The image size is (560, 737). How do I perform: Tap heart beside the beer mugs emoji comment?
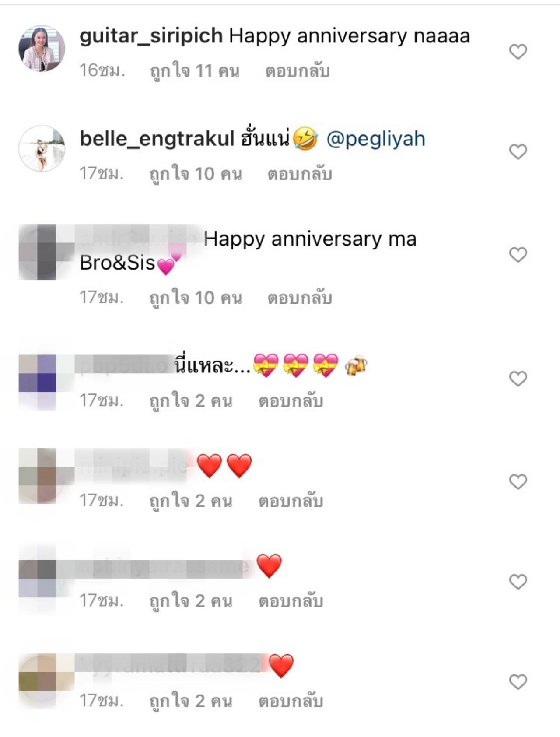pyautogui.click(x=518, y=379)
